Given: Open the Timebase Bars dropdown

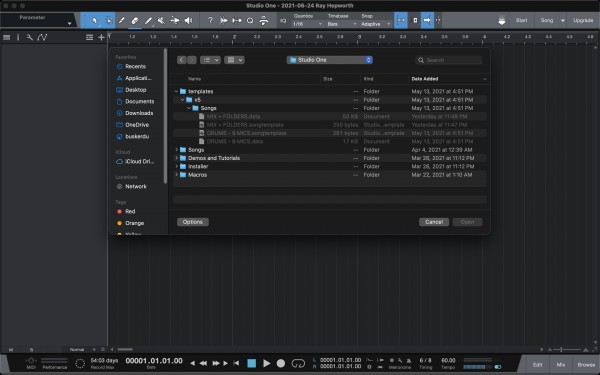Looking at the screenshot, I should 342,24.
